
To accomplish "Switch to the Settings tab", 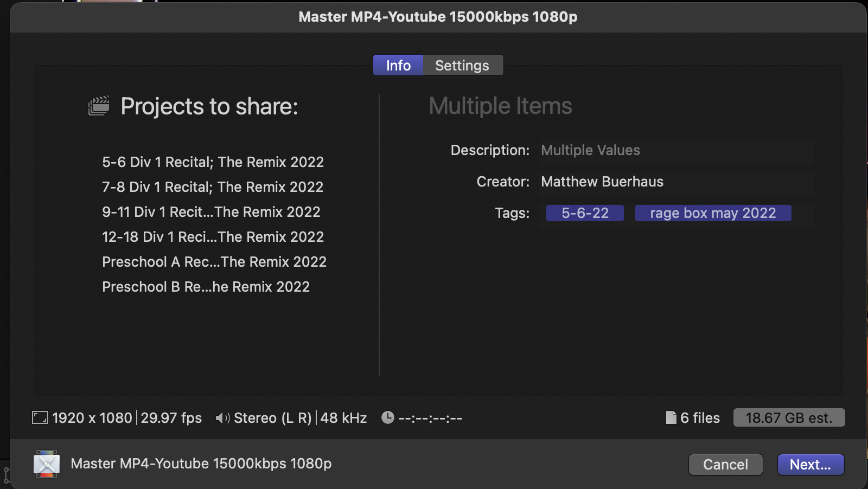I will pyautogui.click(x=462, y=65).
